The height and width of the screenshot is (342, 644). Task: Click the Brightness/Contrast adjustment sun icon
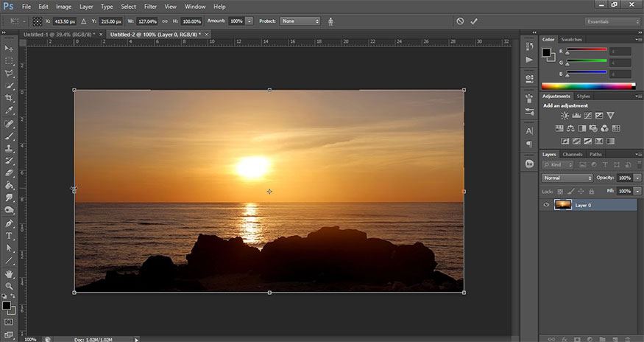click(565, 116)
